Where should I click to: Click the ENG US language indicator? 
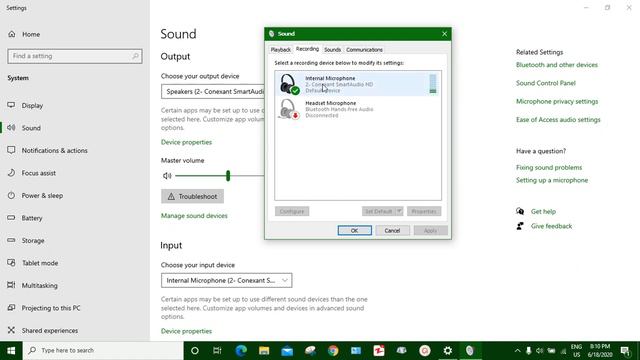[x=576, y=351]
